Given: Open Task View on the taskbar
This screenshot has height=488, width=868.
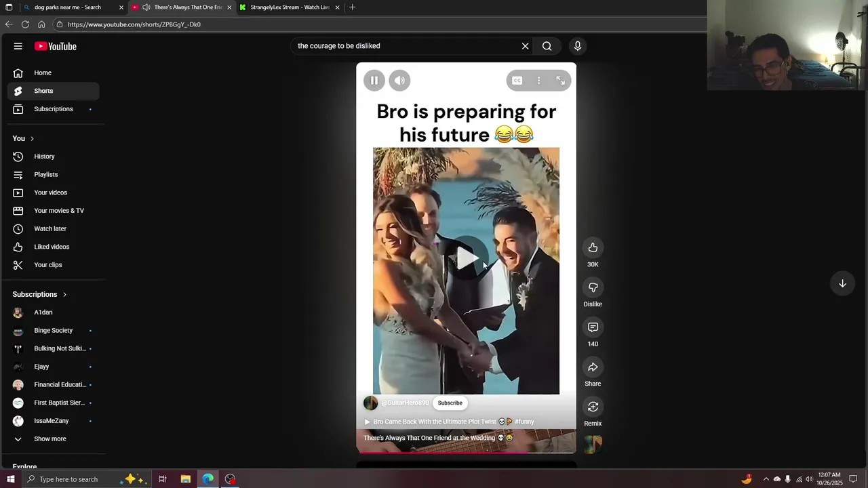Looking at the screenshot, I should click(x=163, y=479).
